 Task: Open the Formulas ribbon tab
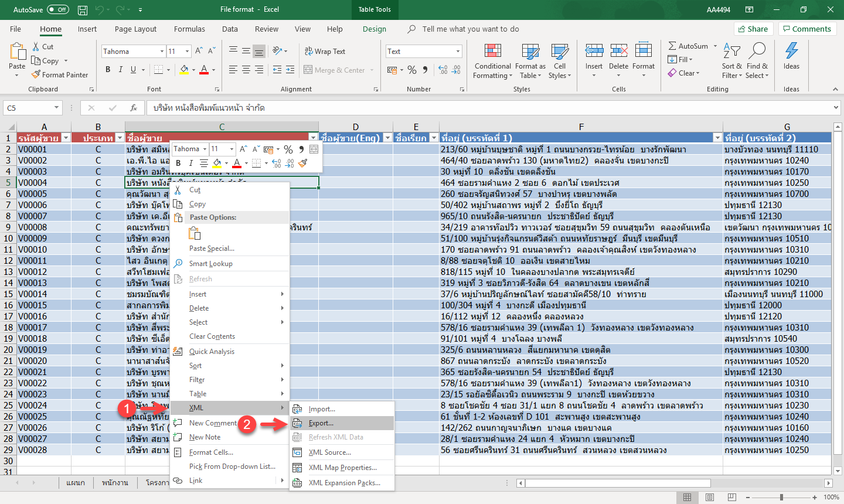click(x=189, y=29)
